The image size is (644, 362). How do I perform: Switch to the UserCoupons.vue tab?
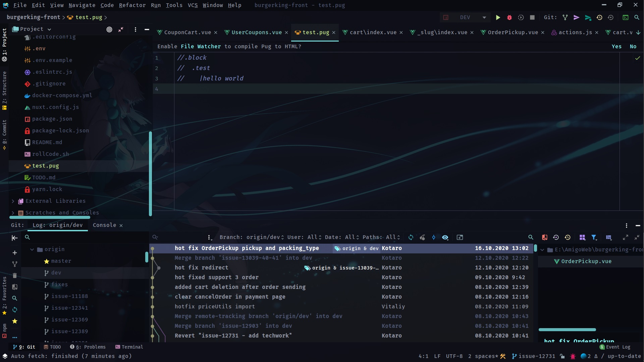(x=256, y=32)
